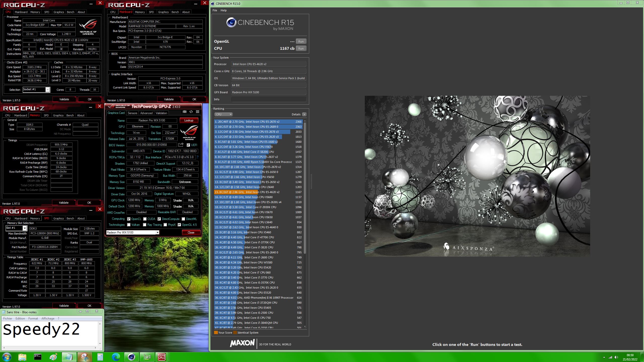This screenshot has width=644, height=362.
Task: Toggle the DirectML checkbox
Action: pyautogui.click(x=183, y=219)
